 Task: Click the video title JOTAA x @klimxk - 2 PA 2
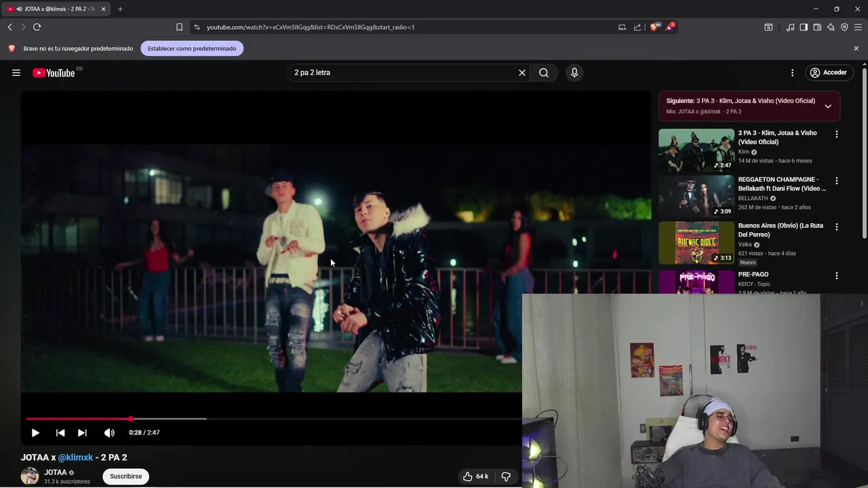click(x=74, y=457)
